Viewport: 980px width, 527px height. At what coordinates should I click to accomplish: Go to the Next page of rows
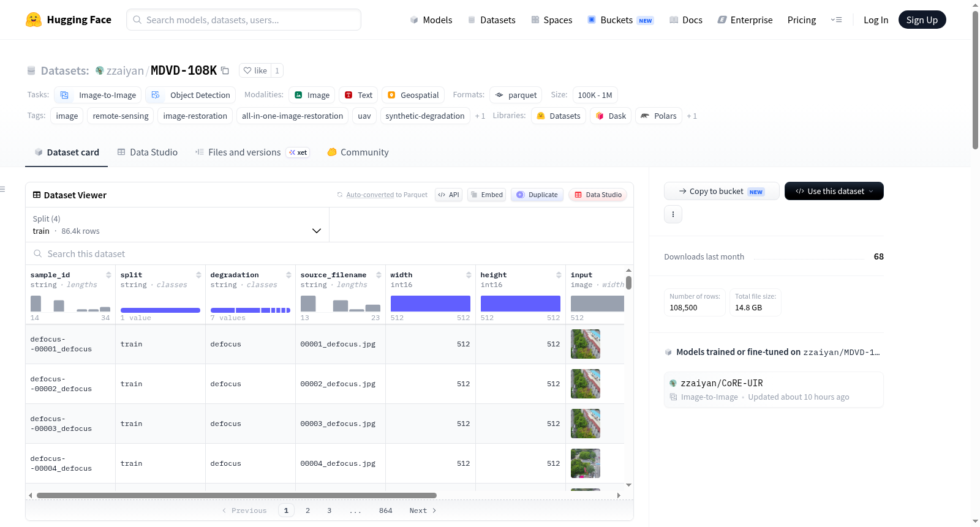coord(423,510)
